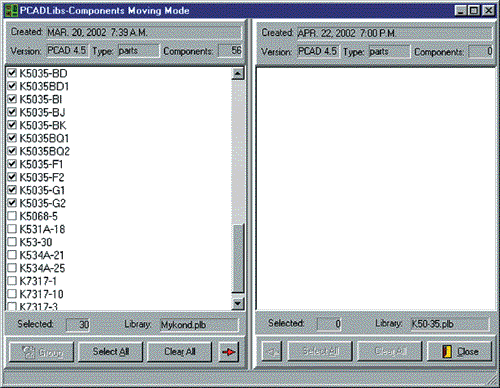Screen dimensions: 500x388
Task: Click Clear All in left panel
Action: coord(180,352)
